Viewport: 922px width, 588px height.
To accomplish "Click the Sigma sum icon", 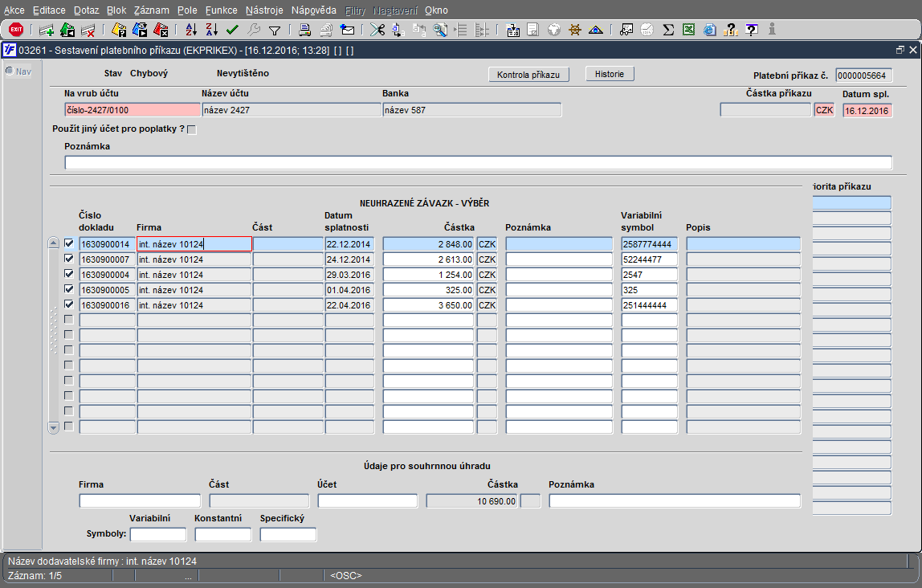I will pyautogui.click(x=667, y=30).
